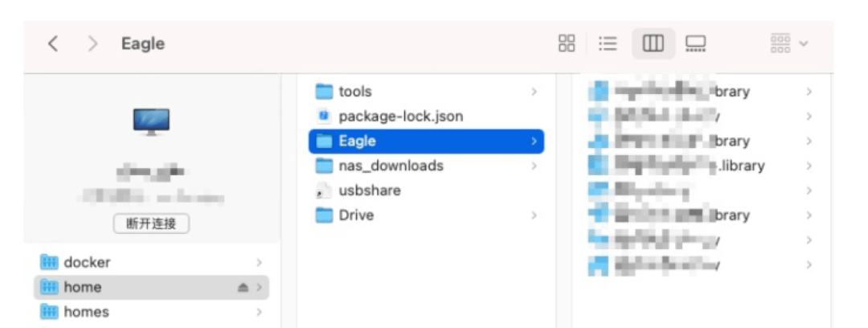Click the docker share icon
This screenshot has width=868, height=328.
(49, 262)
